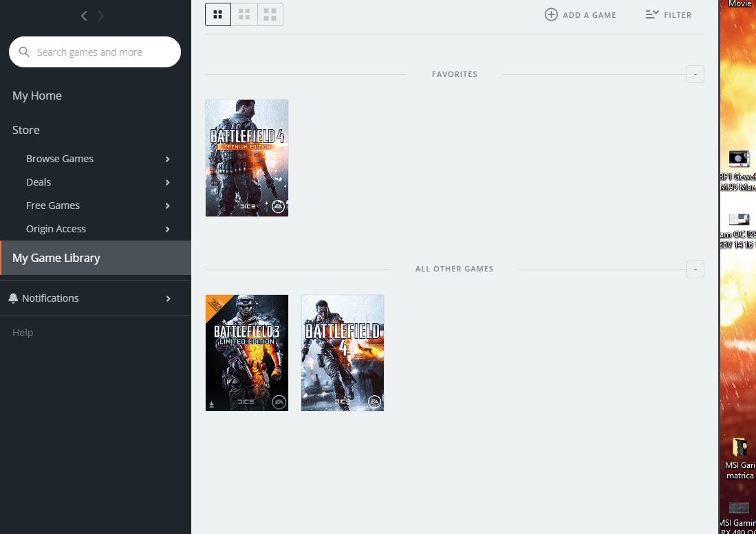The width and height of the screenshot is (756, 534).
Task: Expand the Browse Games chevron
Action: coord(168,159)
